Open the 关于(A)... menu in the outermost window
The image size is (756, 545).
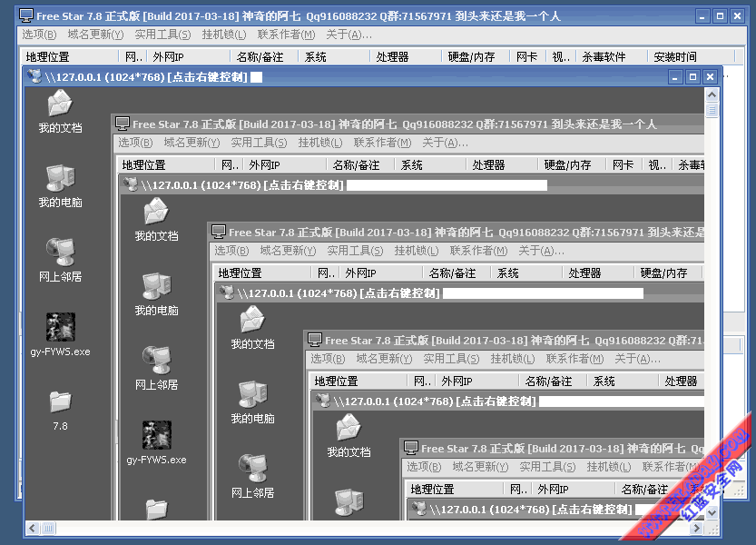(349, 35)
